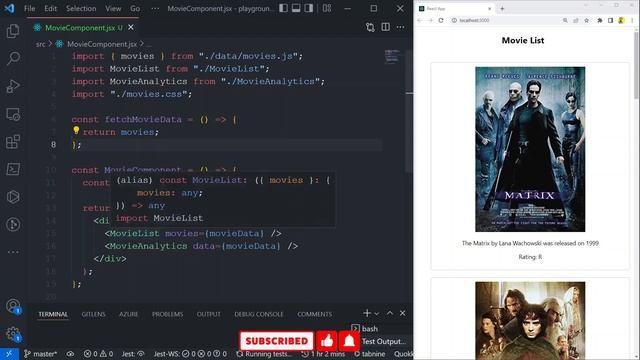
Task: Open the File menu
Action: click(29, 8)
